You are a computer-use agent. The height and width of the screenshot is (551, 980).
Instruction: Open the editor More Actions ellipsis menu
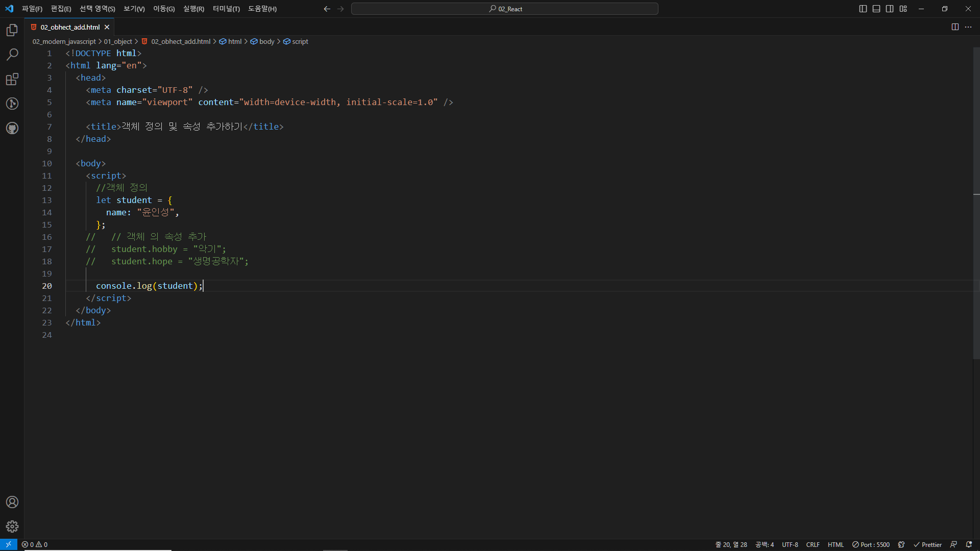pyautogui.click(x=968, y=27)
